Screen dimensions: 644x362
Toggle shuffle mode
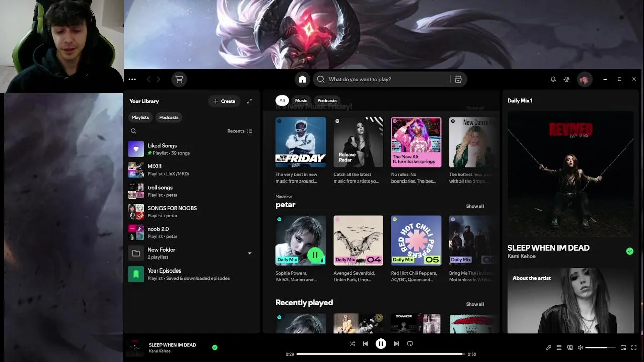352,344
